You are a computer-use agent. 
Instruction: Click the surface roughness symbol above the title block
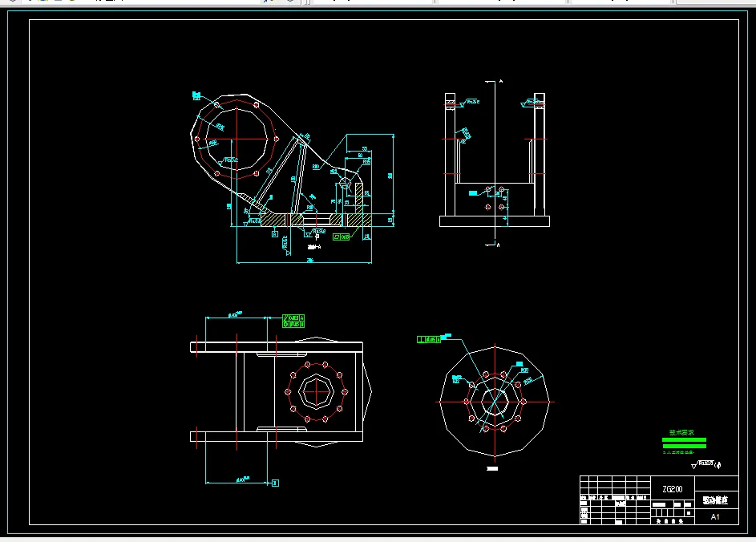click(x=706, y=464)
